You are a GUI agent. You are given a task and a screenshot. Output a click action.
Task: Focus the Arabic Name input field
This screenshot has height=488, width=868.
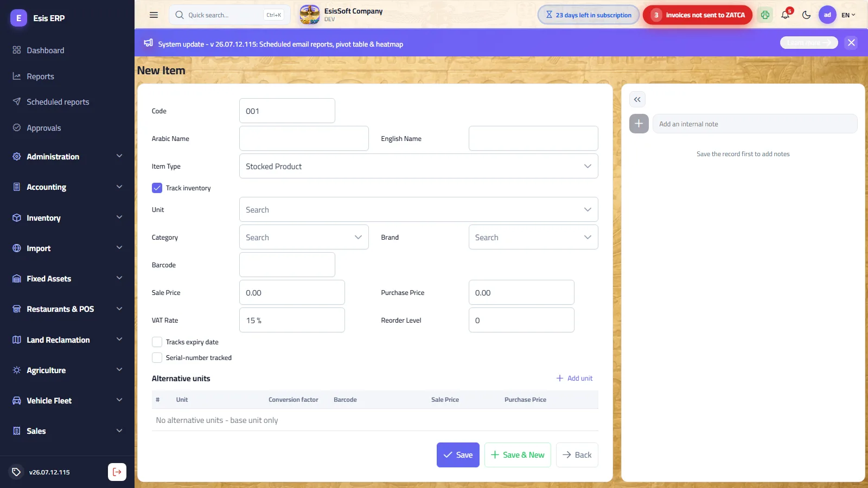coord(304,139)
